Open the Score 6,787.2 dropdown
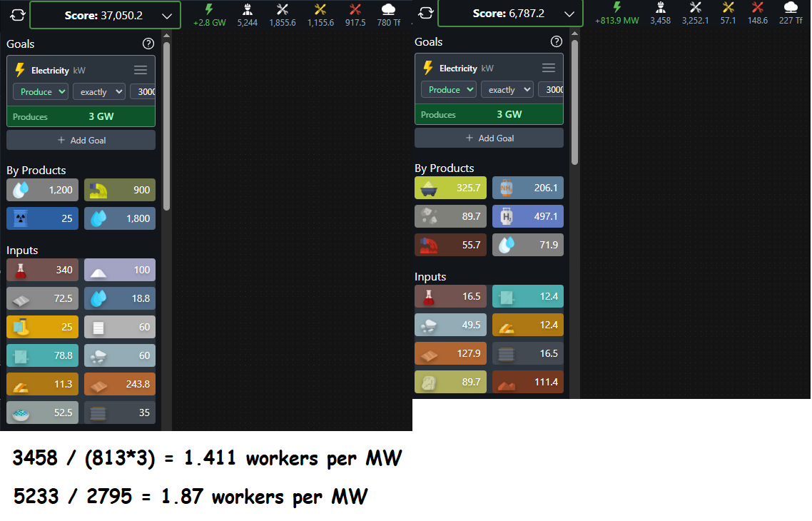The image size is (812, 521). click(x=510, y=13)
